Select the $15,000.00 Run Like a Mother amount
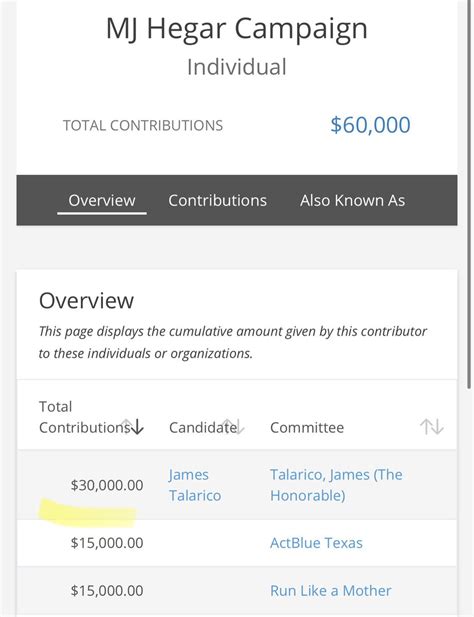The height and width of the screenshot is (617, 474). pyautogui.click(x=107, y=591)
